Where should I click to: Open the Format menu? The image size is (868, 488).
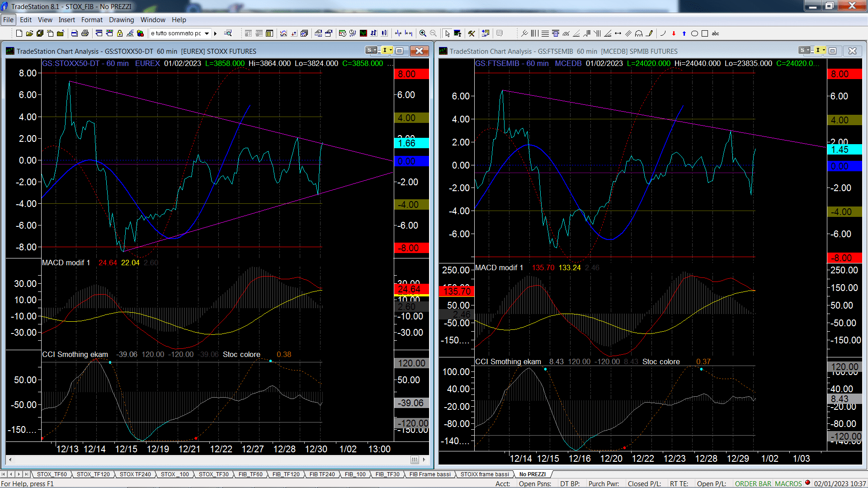click(92, 20)
